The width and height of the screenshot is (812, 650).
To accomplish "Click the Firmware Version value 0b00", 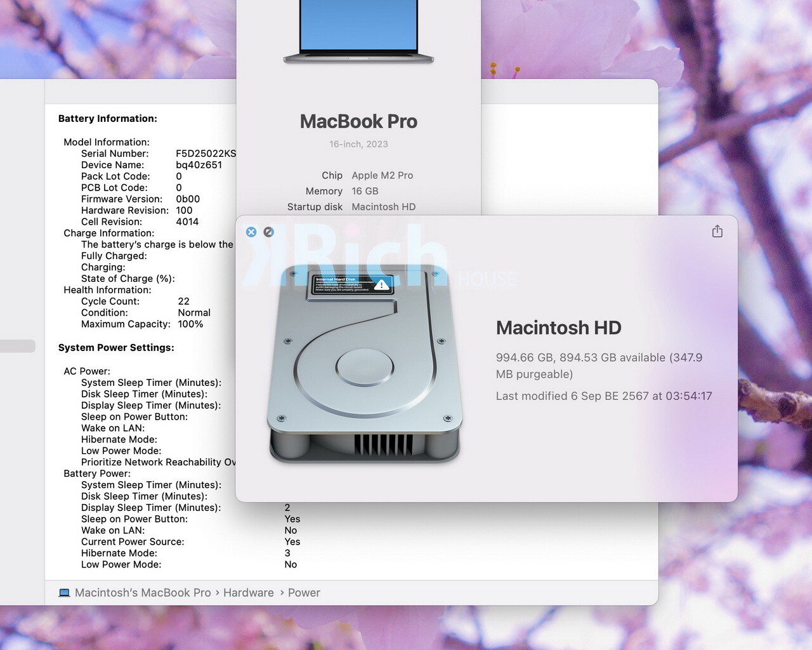I will pos(188,199).
